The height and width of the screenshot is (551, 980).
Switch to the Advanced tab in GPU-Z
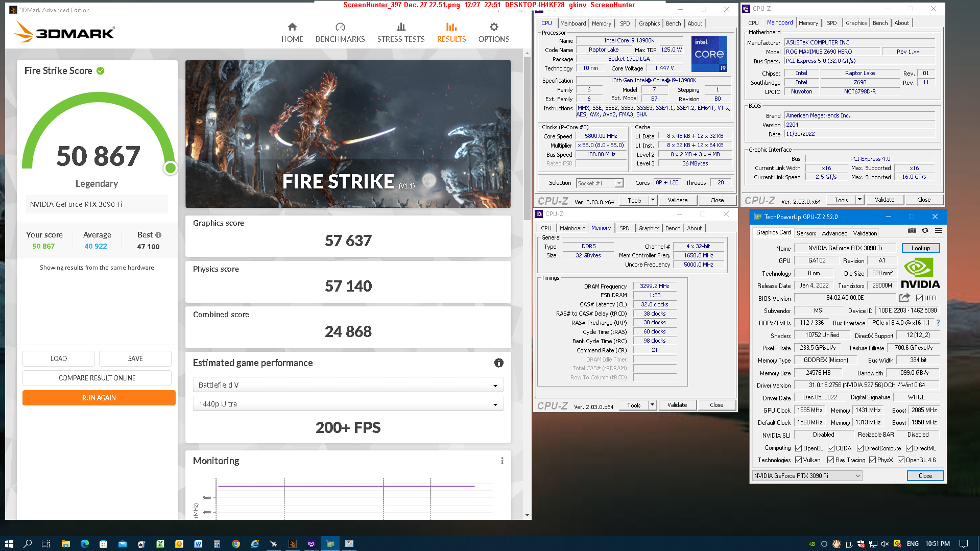(x=834, y=233)
